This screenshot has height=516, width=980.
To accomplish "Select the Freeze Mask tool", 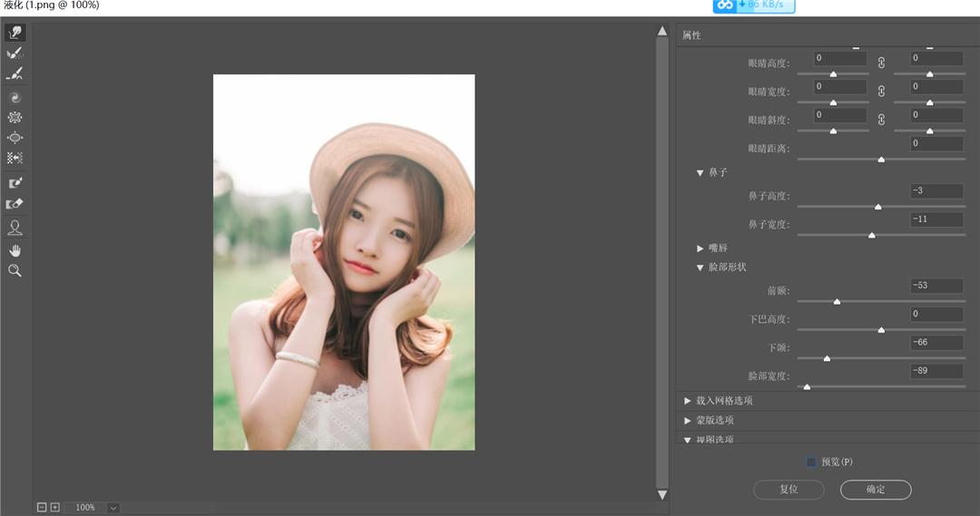I will pos(15,183).
